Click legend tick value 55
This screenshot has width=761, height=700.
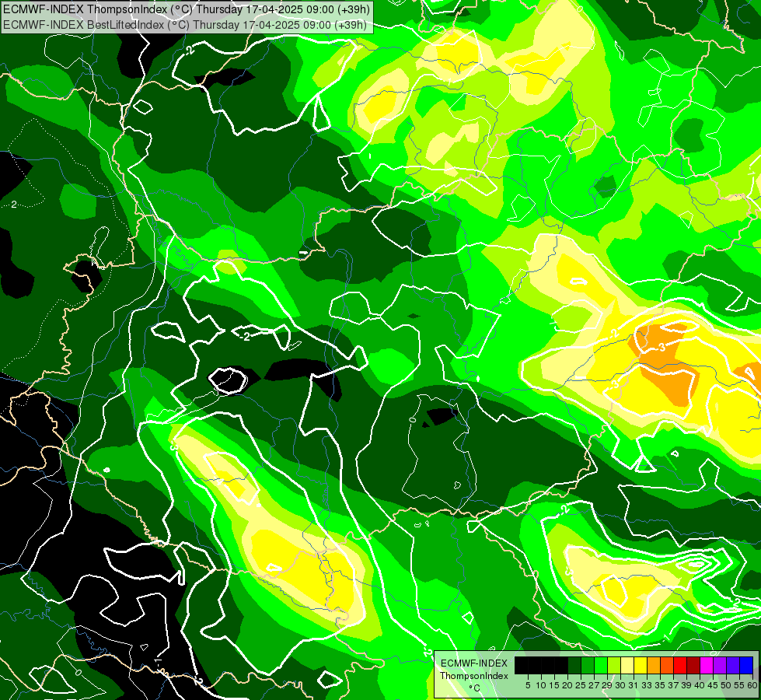740,685
